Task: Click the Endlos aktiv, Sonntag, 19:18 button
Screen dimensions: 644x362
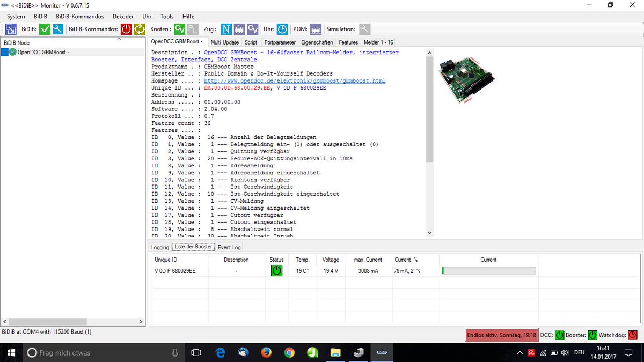Action: click(502, 335)
